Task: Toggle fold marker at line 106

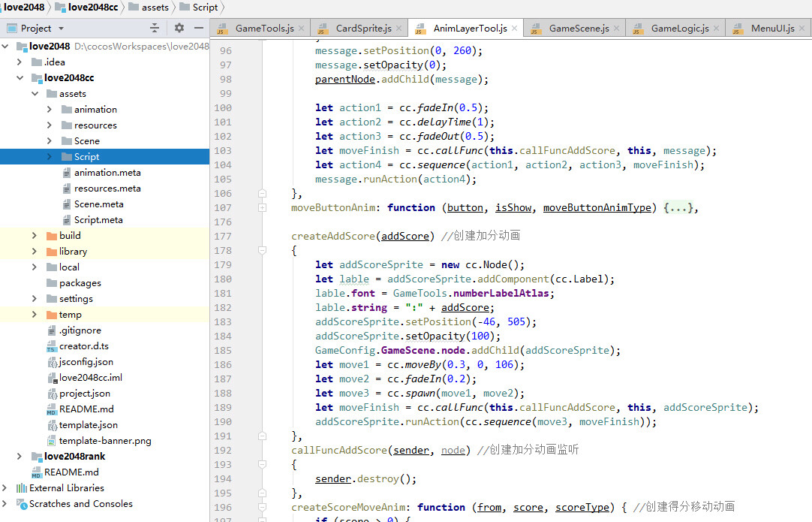Action: 263,194
